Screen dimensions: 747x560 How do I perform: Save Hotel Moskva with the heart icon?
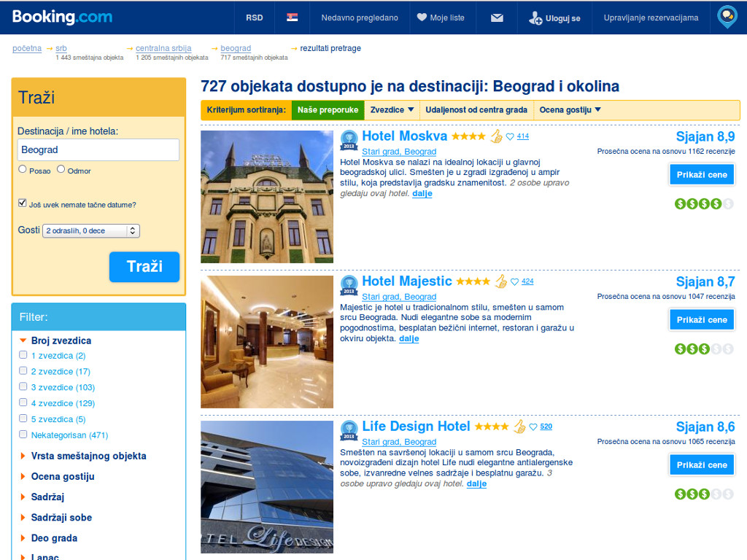510,136
